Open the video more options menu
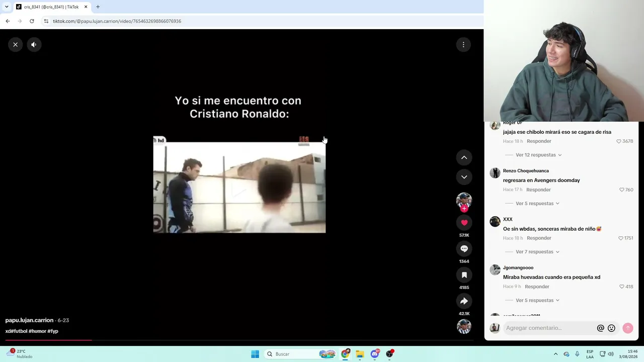Screen dimensions: 644x362 tap(463, 45)
